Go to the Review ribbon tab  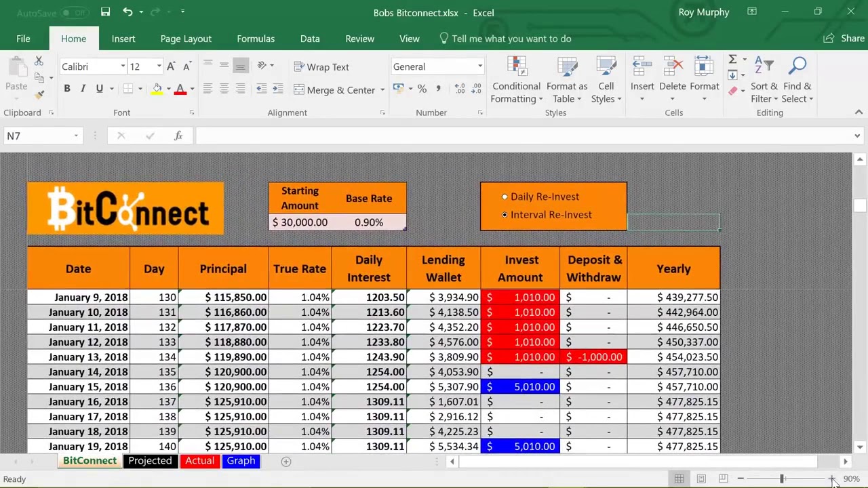pyautogui.click(x=359, y=39)
